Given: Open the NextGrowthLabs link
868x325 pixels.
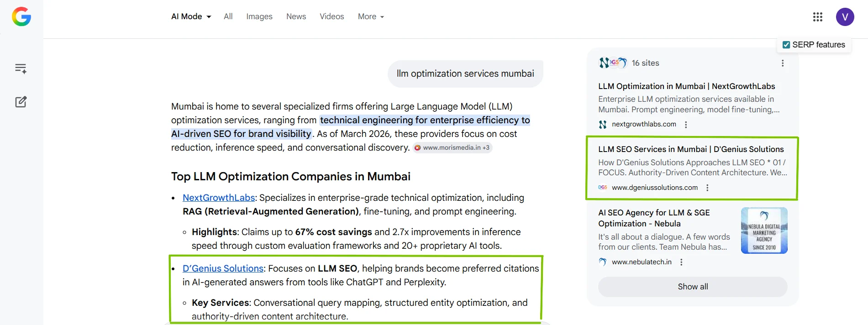Looking at the screenshot, I should [219, 198].
